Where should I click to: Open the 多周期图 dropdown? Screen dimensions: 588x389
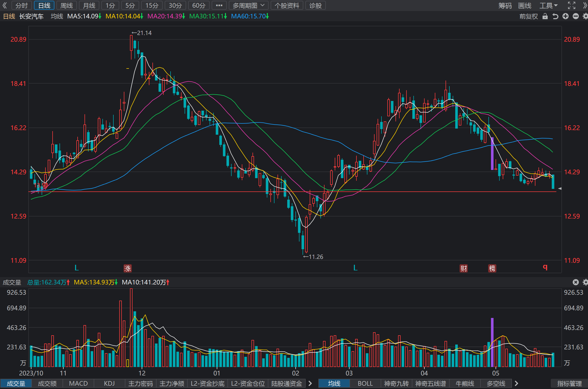(248, 5)
